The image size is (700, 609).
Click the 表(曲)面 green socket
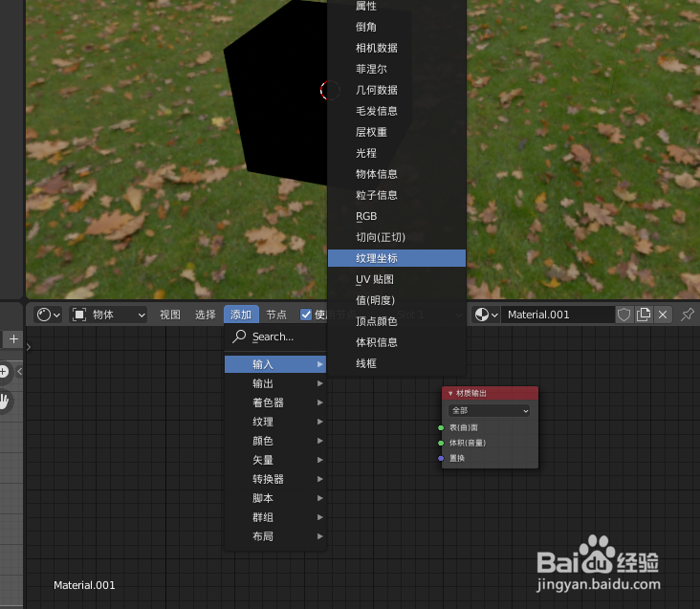point(441,428)
